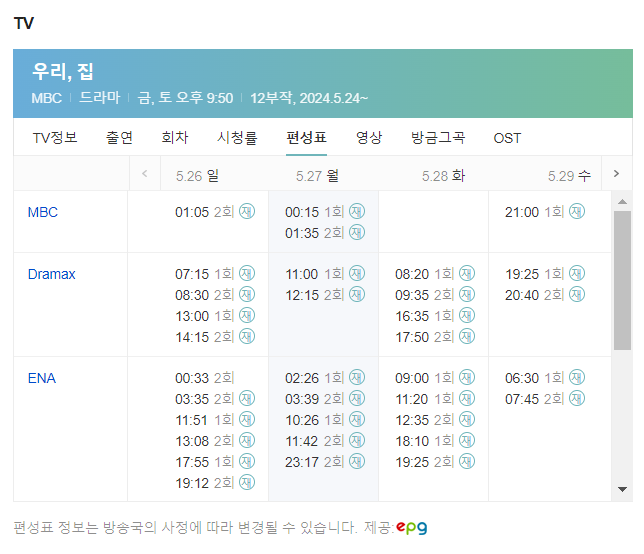Click the 우리, 집 show title
The height and width of the screenshot is (554, 644).
tap(63, 72)
